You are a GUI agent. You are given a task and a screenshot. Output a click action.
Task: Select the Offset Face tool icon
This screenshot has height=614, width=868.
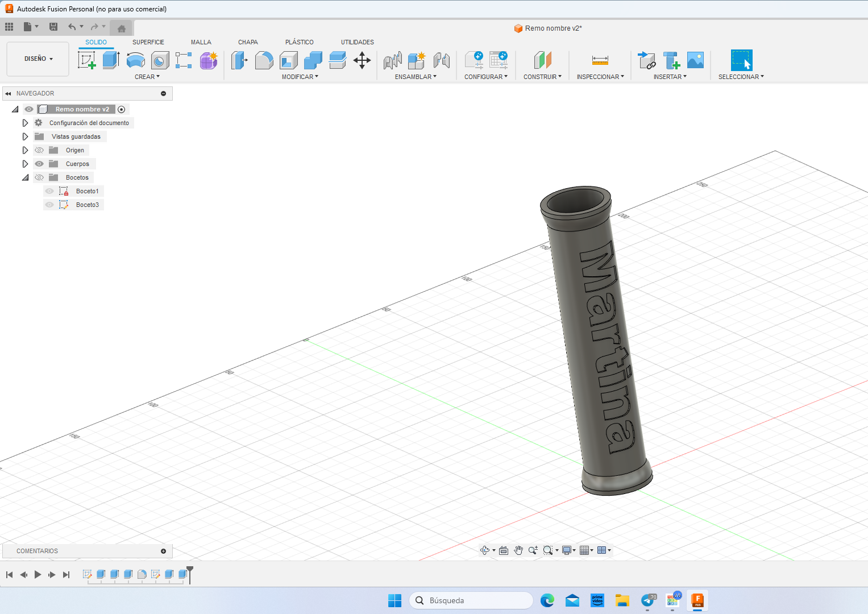pos(338,60)
